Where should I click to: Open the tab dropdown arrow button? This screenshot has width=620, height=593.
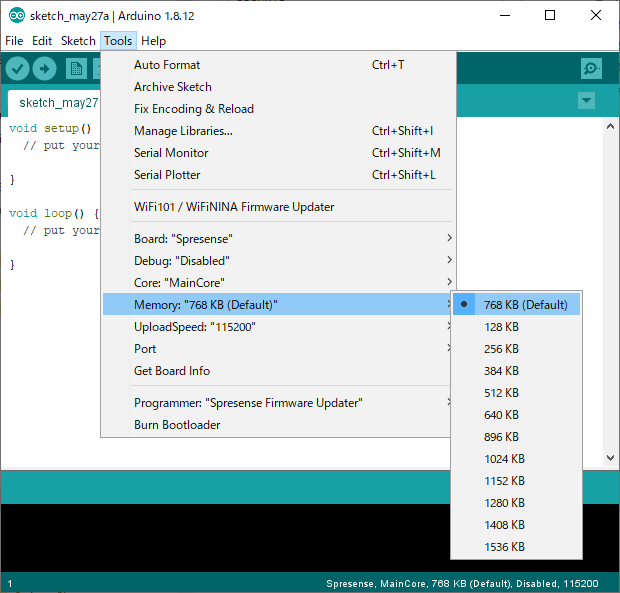586,101
